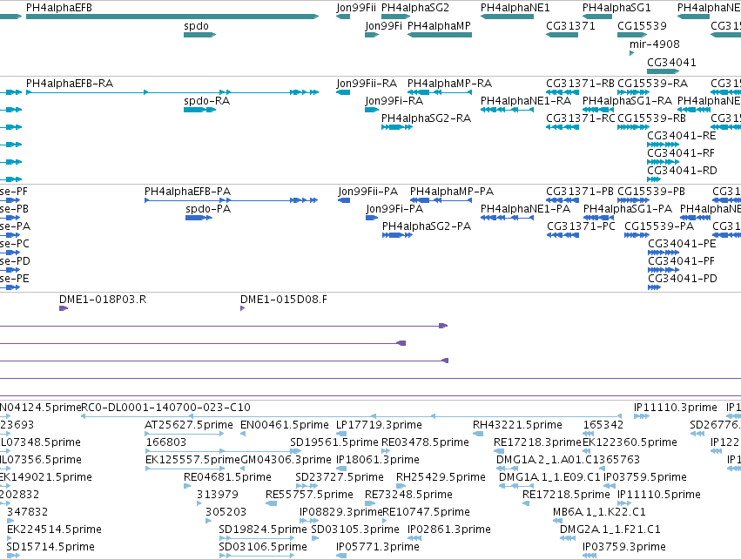Select transcript CG31371-RC

pyautogui.click(x=562, y=127)
